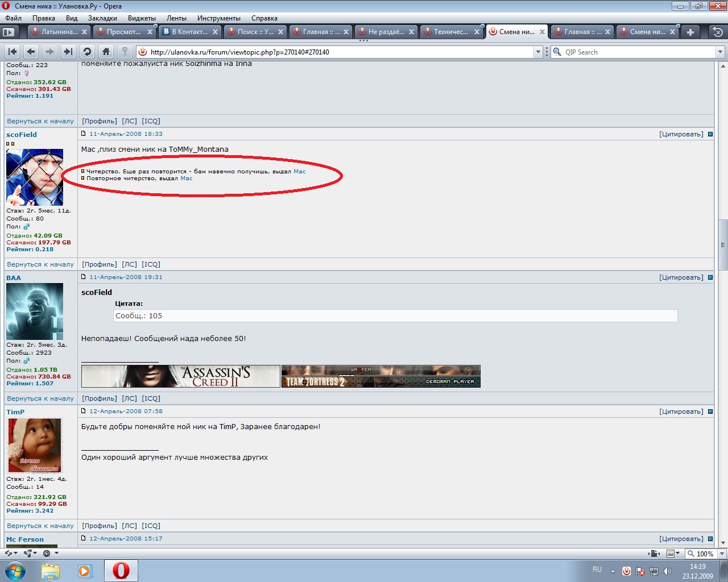Click the timestamp 11-Апрель-2008 19:31

[126, 277]
